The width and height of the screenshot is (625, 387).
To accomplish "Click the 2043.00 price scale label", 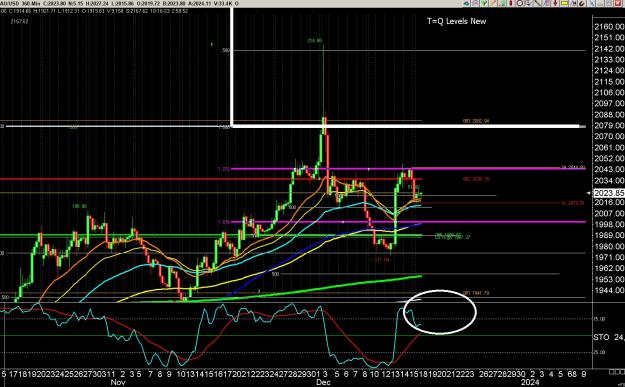I will tap(609, 169).
